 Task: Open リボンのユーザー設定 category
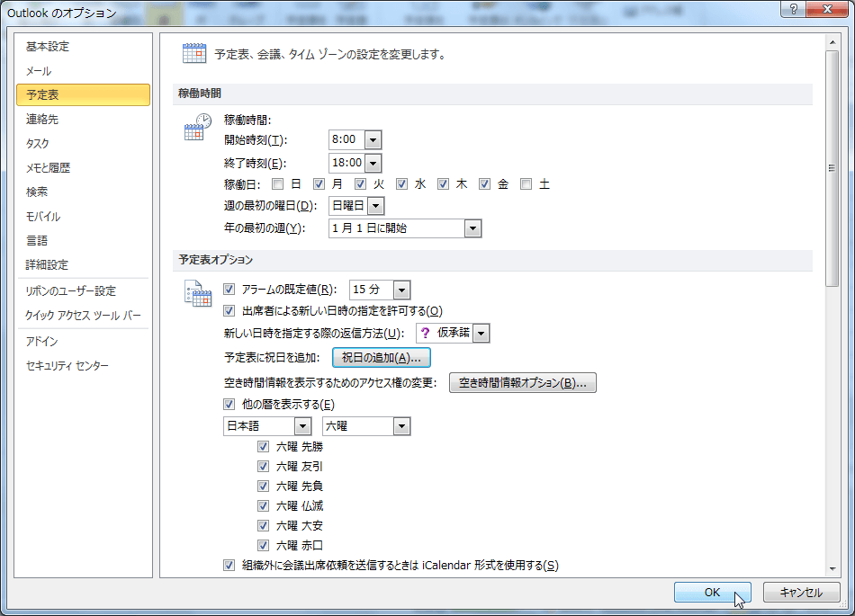coord(83,290)
